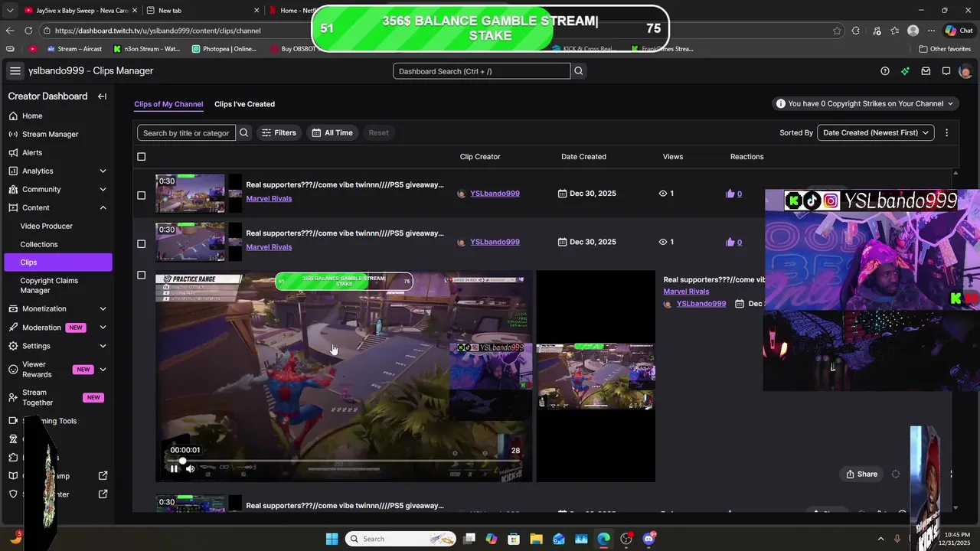The image size is (980, 551).
Task: Toggle the select-all clips checkbox
Action: click(141, 157)
